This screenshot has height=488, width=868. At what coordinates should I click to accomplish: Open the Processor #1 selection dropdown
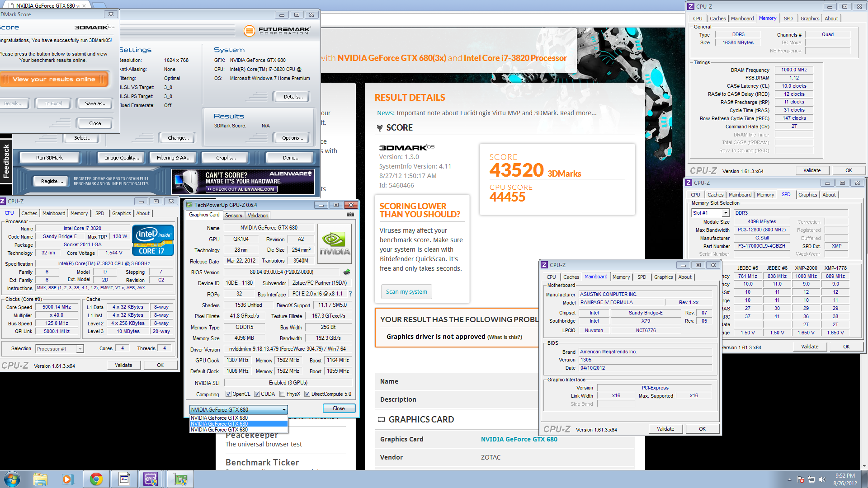60,349
